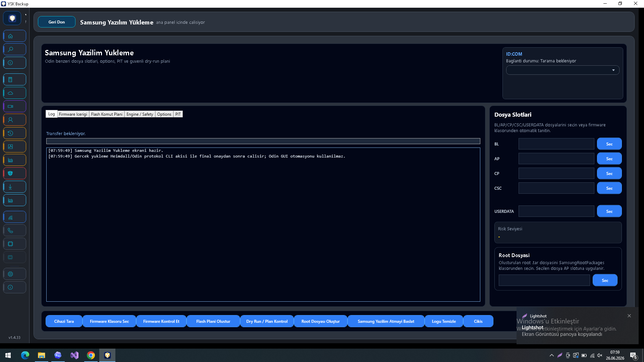
Task: Switch to the Log tab
Action: [51, 114]
